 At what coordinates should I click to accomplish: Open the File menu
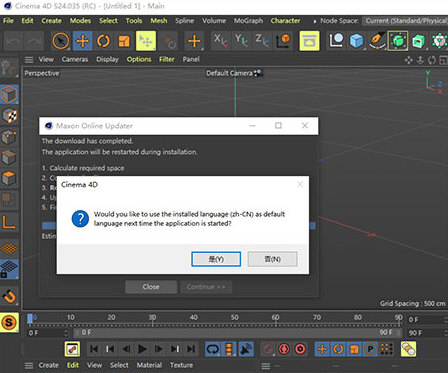(8, 21)
